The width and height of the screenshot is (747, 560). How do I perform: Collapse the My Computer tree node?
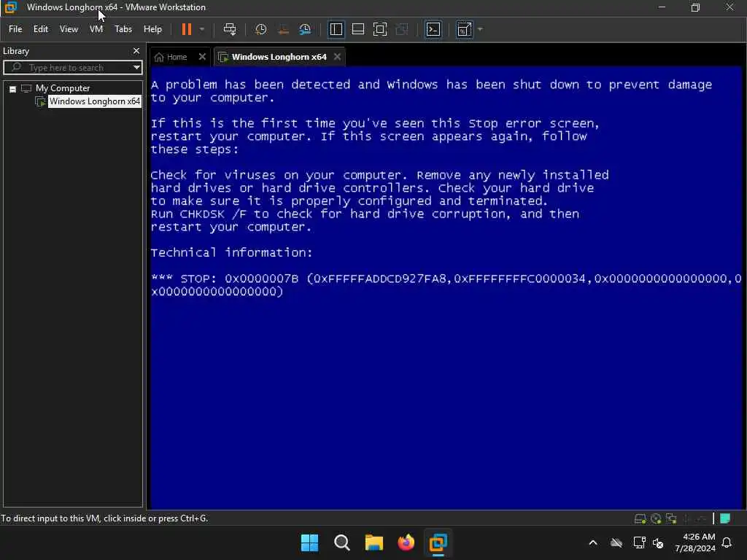tap(13, 88)
